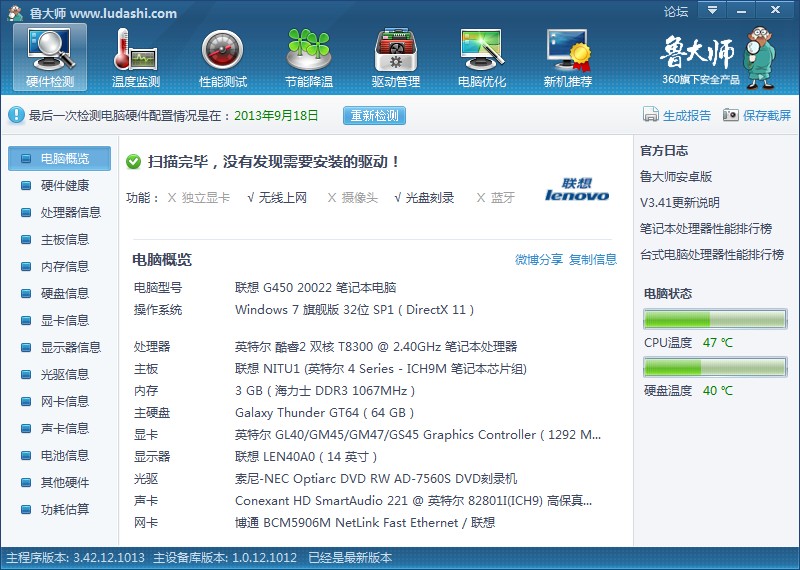Click the 无线上网 feature indicator
Screen dimensions: 800x570
point(277,197)
